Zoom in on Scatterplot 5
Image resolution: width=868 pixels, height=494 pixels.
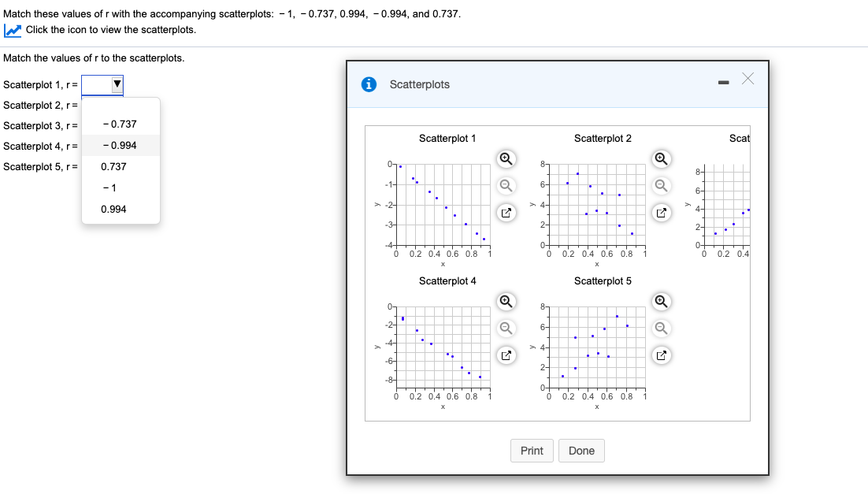661,301
